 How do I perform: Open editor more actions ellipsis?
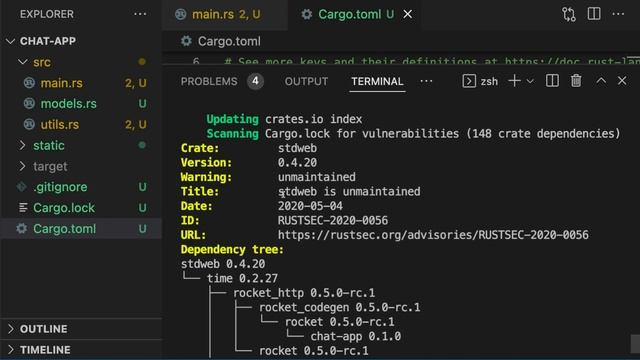[618, 14]
